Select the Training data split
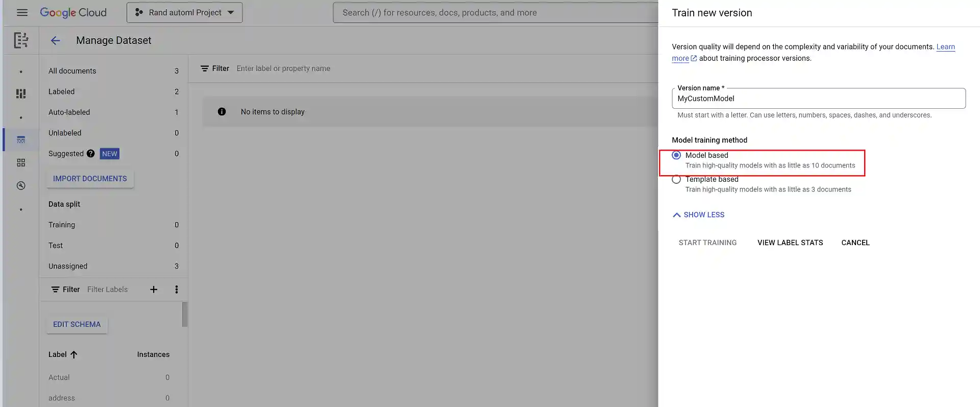Screen dimensions: 980x407 (113, 225)
